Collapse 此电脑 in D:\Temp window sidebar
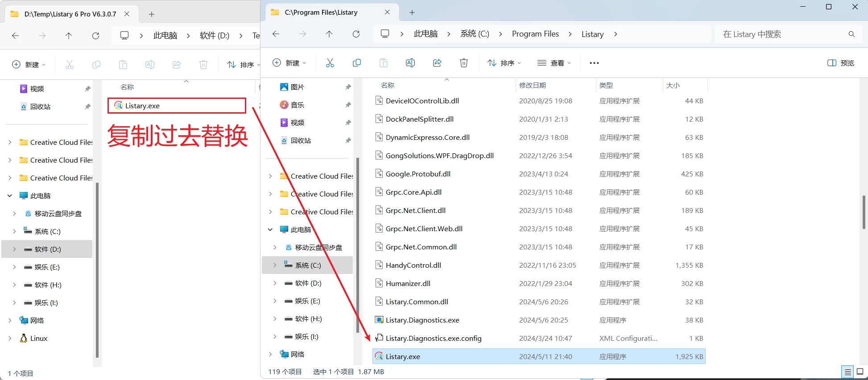 (10, 196)
